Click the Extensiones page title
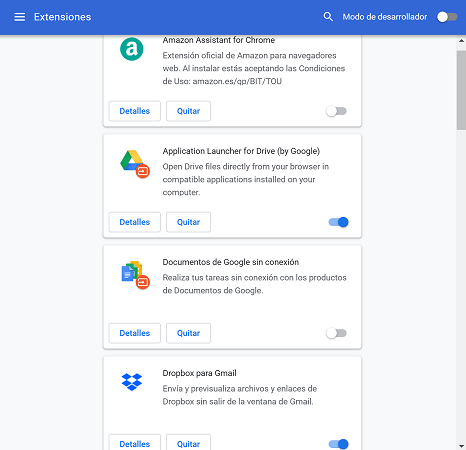 (x=62, y=17)
